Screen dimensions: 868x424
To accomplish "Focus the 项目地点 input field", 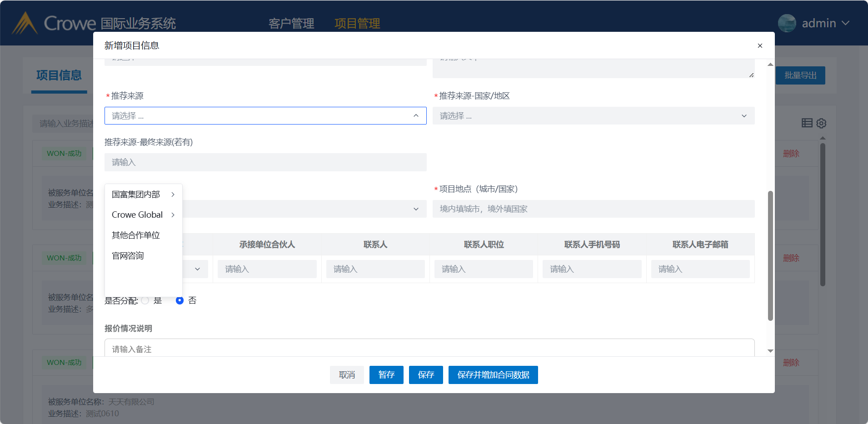I will tap(593, 209).
